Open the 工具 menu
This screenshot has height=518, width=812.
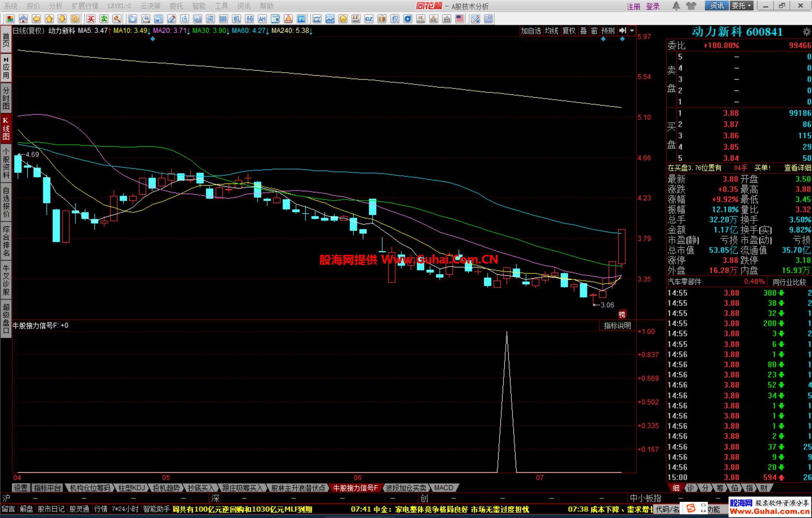[221, 6]
